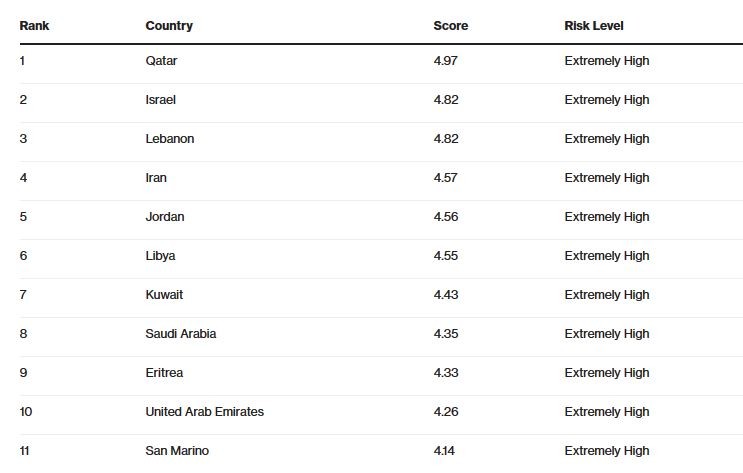The width and height of the screenshot is (743, 473).
Task: Select the rank number 10 cell
Action: point(26,412)
